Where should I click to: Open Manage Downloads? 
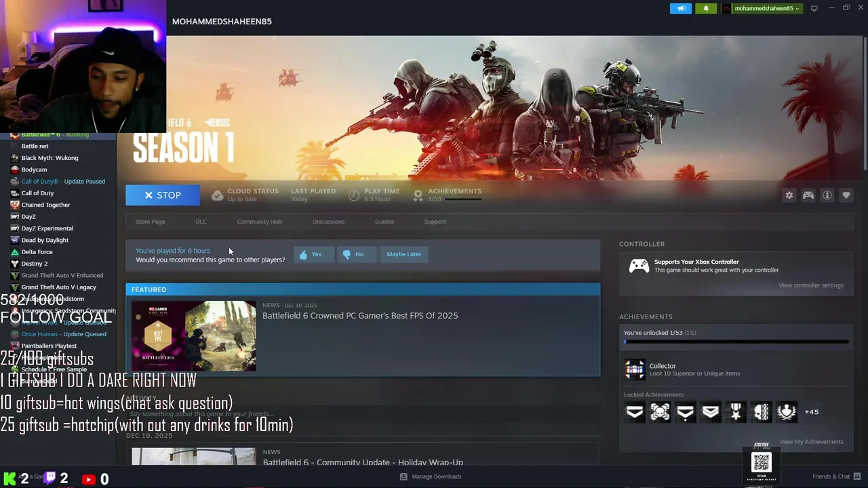431,476
